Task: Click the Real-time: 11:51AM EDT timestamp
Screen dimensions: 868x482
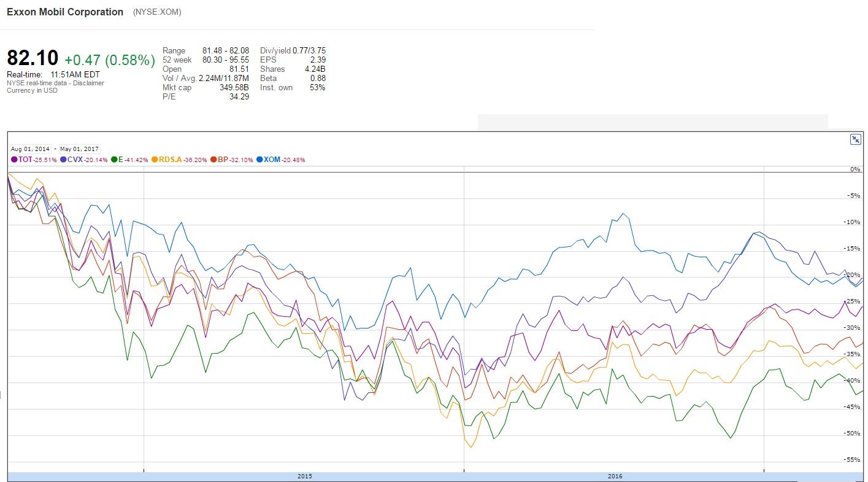Action: pos(53,74)
